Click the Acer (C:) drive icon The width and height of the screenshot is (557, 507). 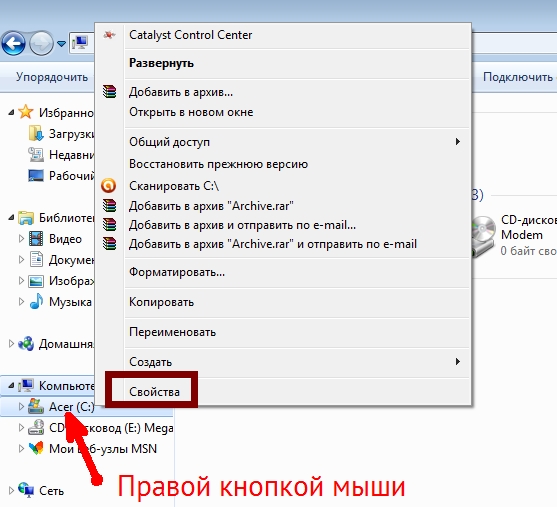coord(36,406)
